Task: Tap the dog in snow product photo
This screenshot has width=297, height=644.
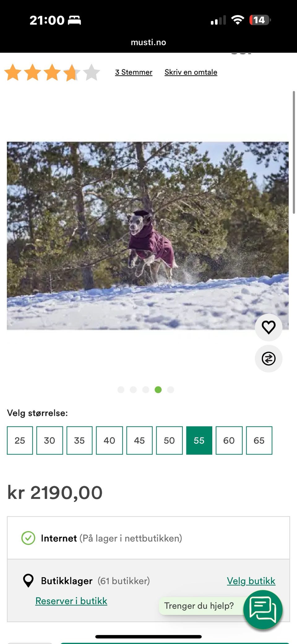Action: pyautogui.click(x=148, y=236)
